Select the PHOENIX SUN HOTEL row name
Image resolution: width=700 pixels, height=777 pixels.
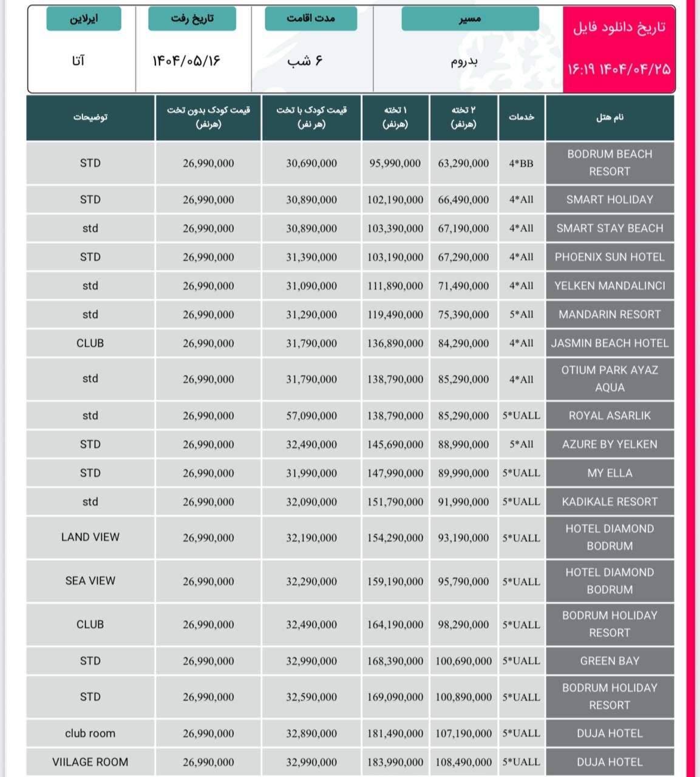pyautogui.click(x=610, y=257)
